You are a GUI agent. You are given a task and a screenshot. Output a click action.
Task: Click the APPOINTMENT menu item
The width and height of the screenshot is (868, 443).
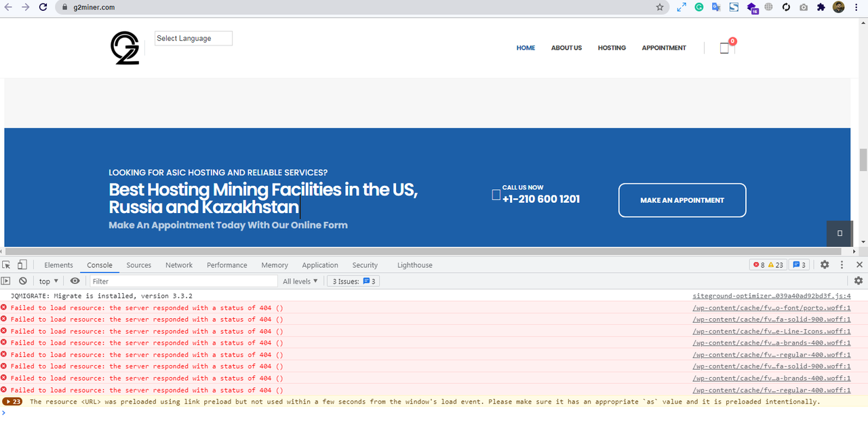664,48
